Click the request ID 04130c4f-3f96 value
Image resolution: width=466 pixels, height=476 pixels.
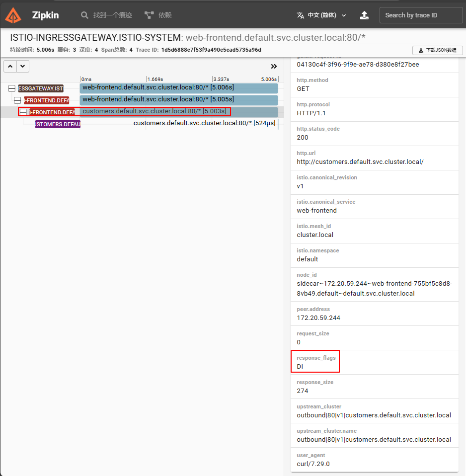[x=358, y=65]
